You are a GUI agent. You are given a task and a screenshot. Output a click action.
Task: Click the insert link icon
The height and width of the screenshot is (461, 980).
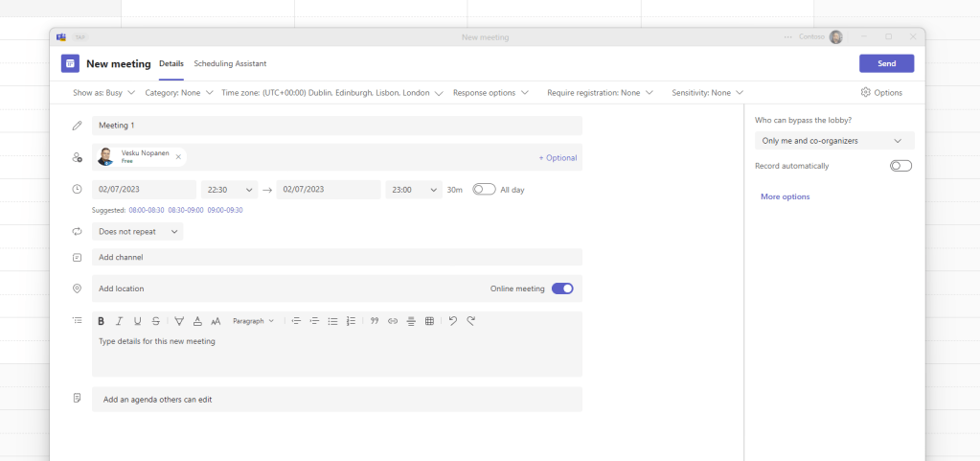(393, 321)
